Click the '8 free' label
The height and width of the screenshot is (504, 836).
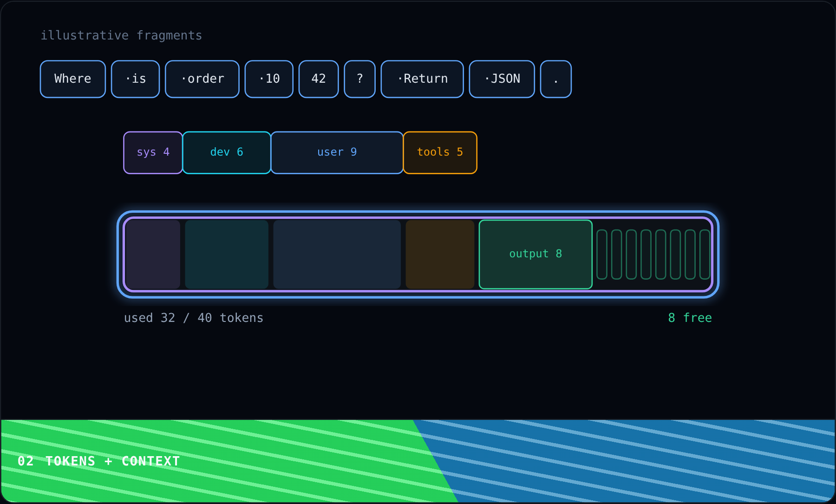(690, 318)
